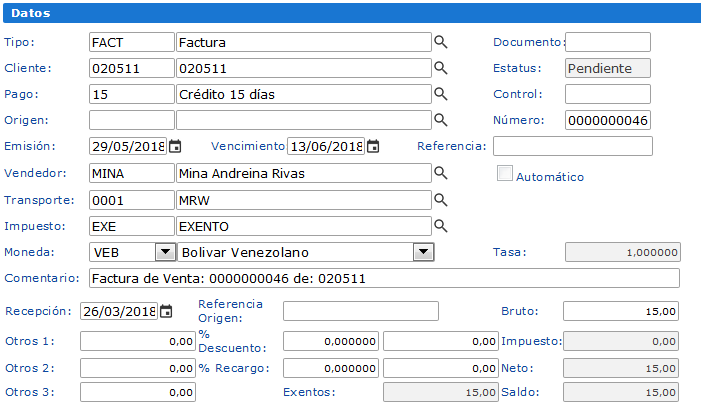
Task: Click the Descuento amount field
Action: click(x=441, y=341)
